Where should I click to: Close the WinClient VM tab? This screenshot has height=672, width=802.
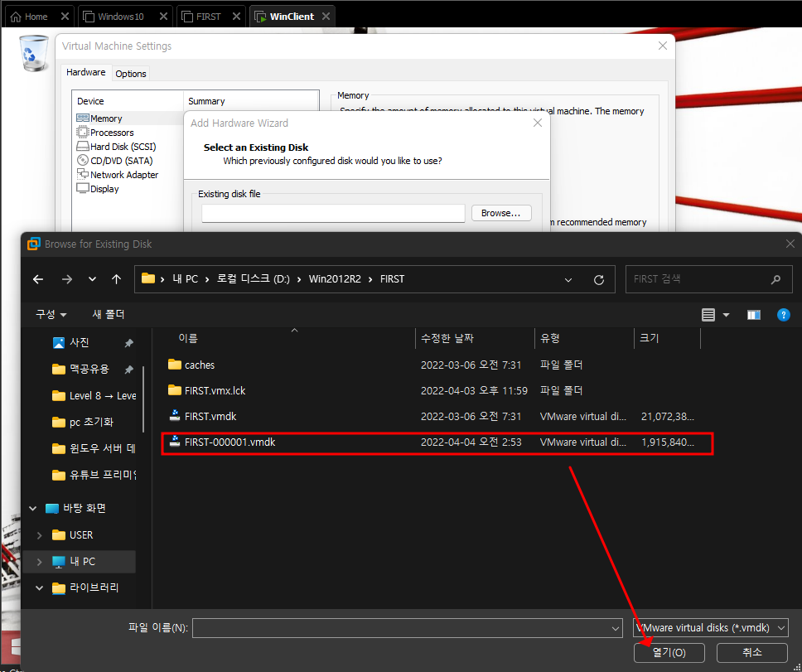326,17
